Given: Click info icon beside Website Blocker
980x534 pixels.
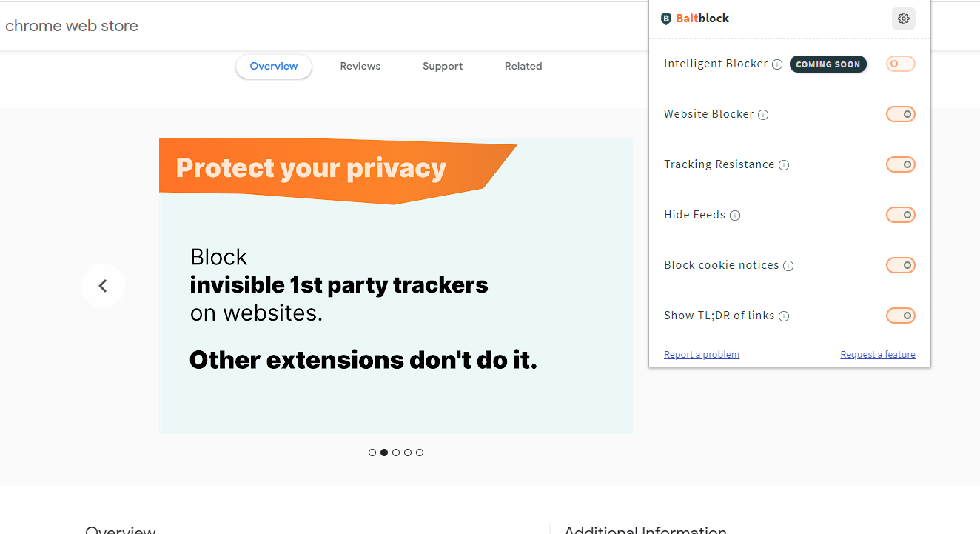Looking at the screenshot, I should pos(763,115).
